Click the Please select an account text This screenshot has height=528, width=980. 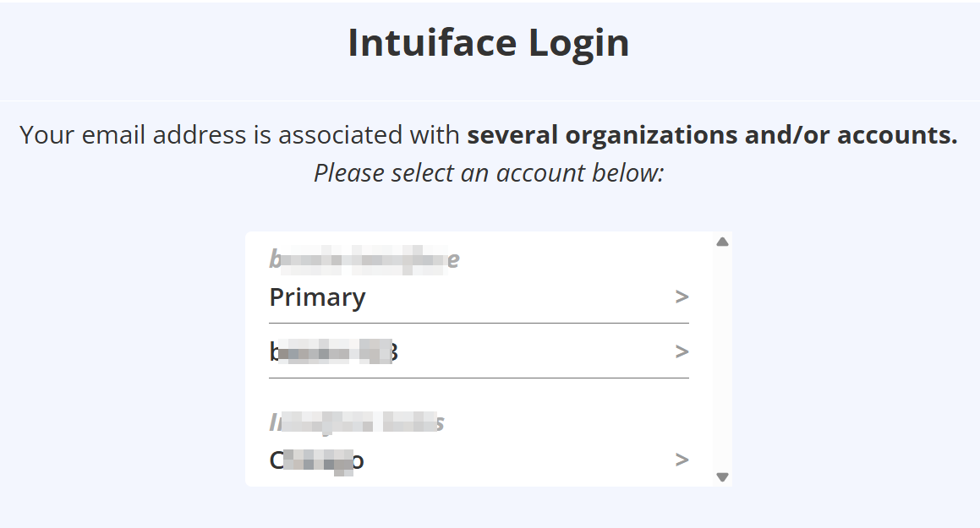pyautogui.click(x=489, y=173)
